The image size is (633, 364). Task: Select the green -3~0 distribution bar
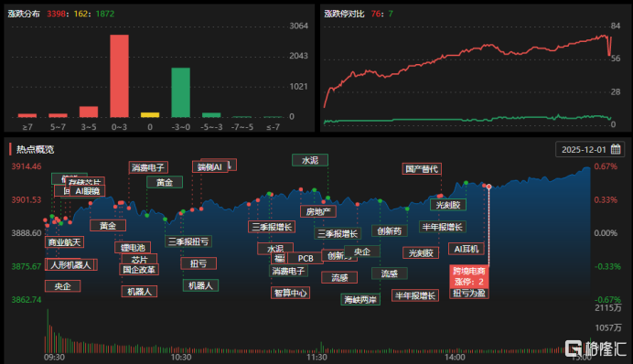click(181, 92)
